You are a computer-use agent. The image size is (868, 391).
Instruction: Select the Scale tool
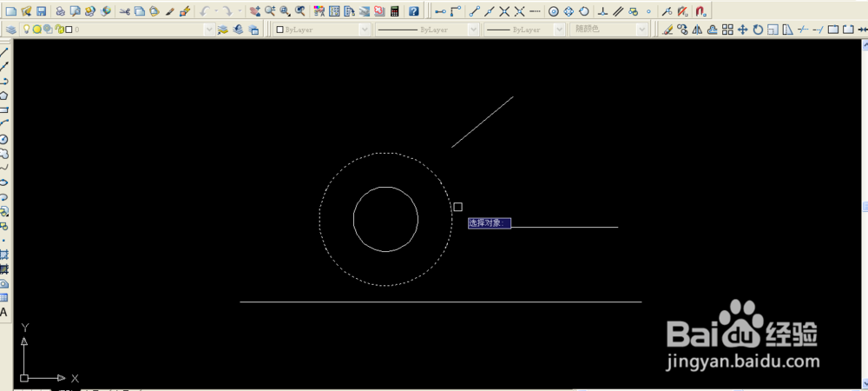pyautogui.click(x=773, y=30)
